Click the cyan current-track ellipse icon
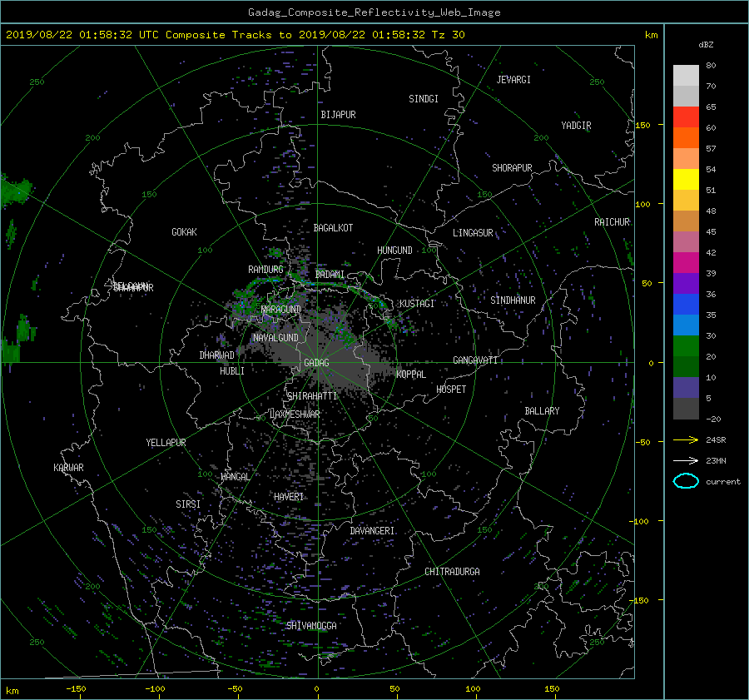 point(686,481)
